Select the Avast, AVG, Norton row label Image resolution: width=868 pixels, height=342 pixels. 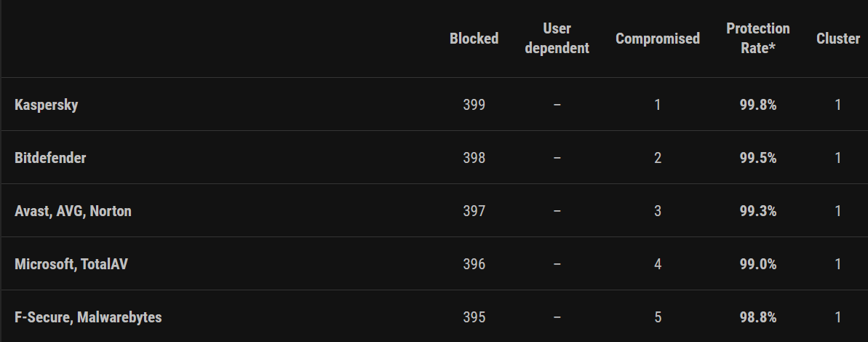tap(73, 212)
